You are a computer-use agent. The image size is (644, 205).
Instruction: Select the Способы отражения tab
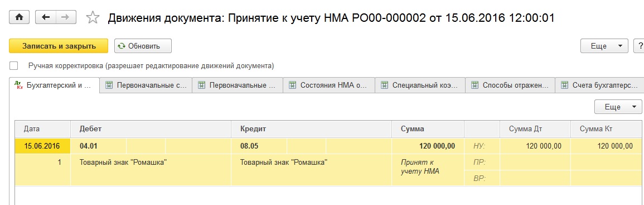[510, 85]
